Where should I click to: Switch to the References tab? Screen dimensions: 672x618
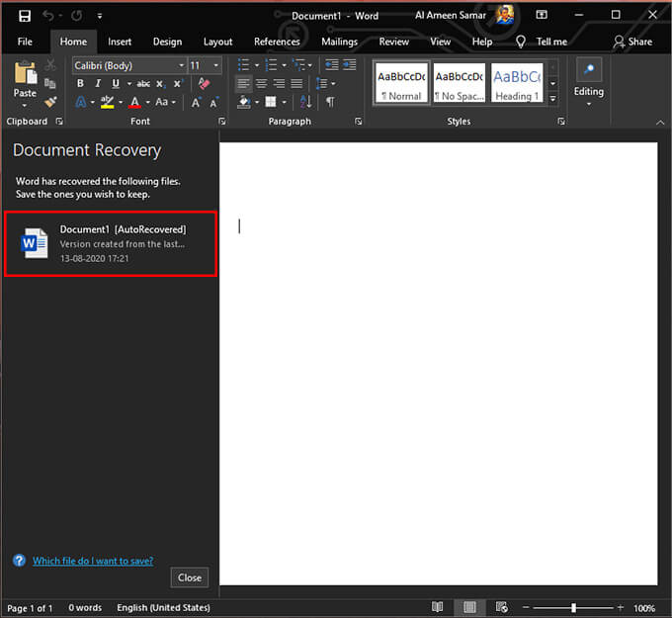coord(277,42)
